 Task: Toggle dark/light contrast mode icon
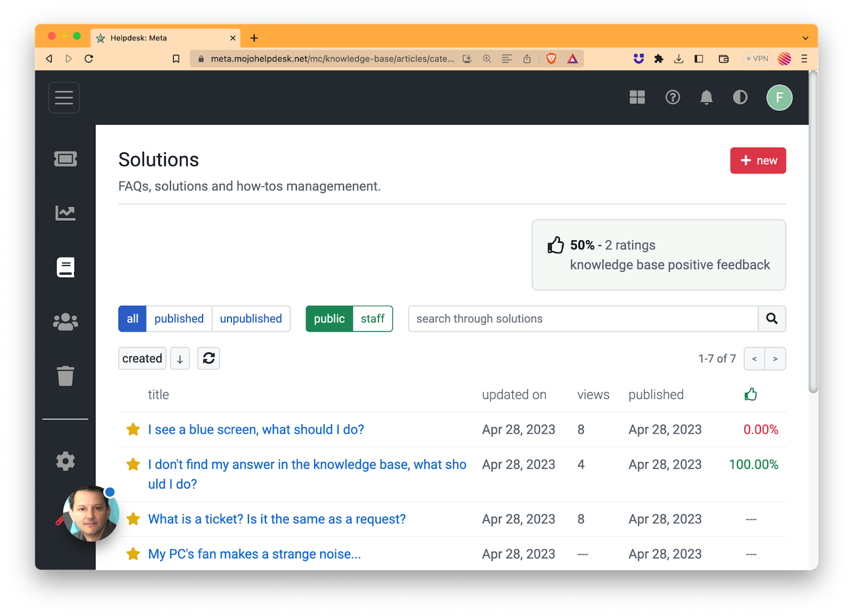[740, 97]
